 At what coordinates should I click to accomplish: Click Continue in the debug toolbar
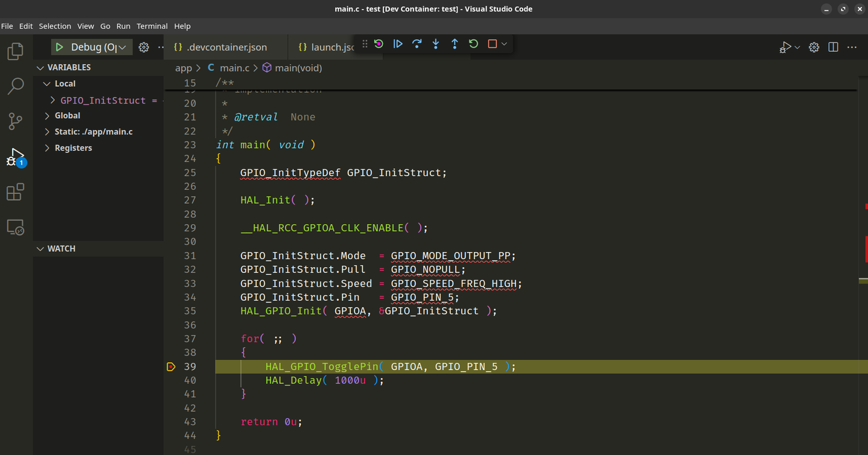(398, 44)
